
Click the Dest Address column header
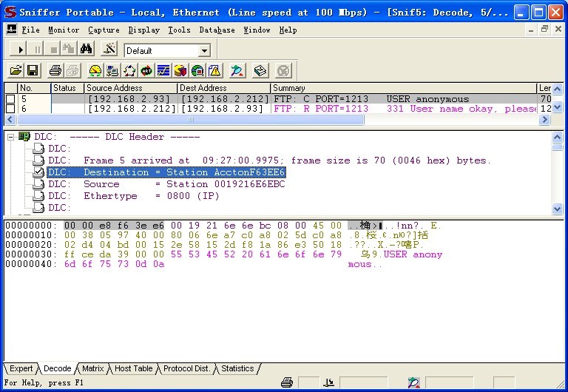[x=224, y=88]
